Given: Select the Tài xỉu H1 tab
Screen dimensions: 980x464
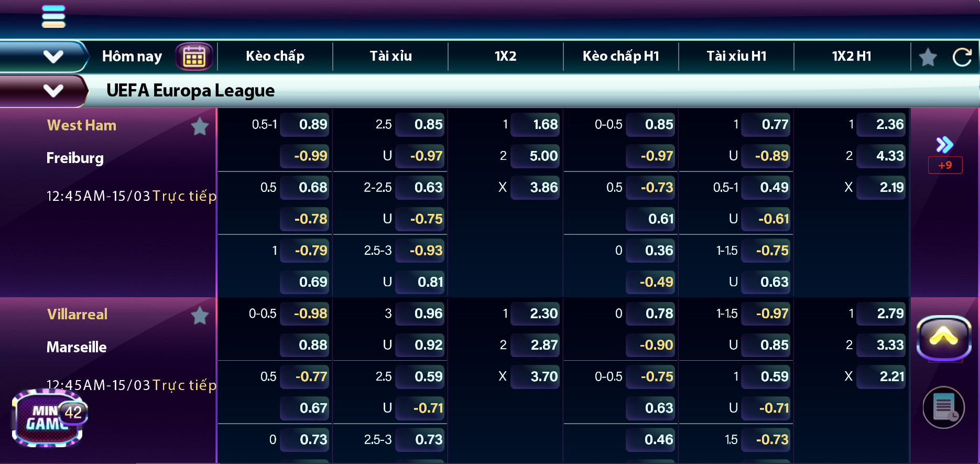Looking at the screenshot, I should (x=736, y=56).
